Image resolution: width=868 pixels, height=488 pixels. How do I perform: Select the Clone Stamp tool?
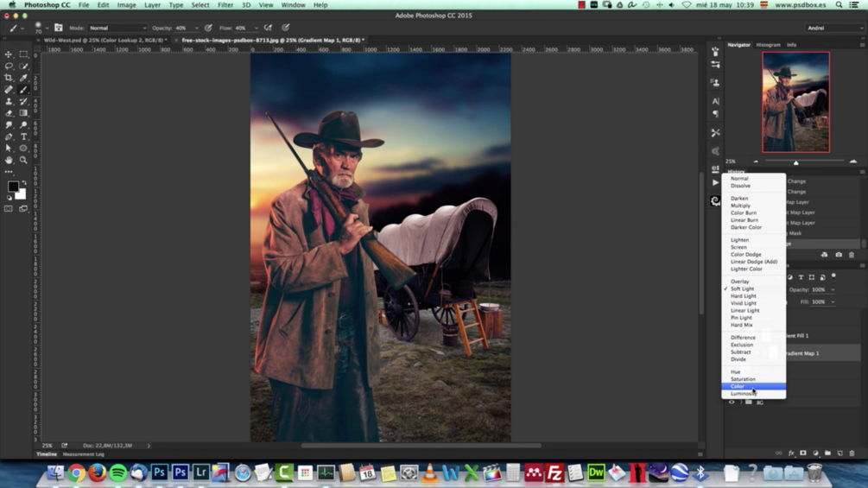(9, 101)
